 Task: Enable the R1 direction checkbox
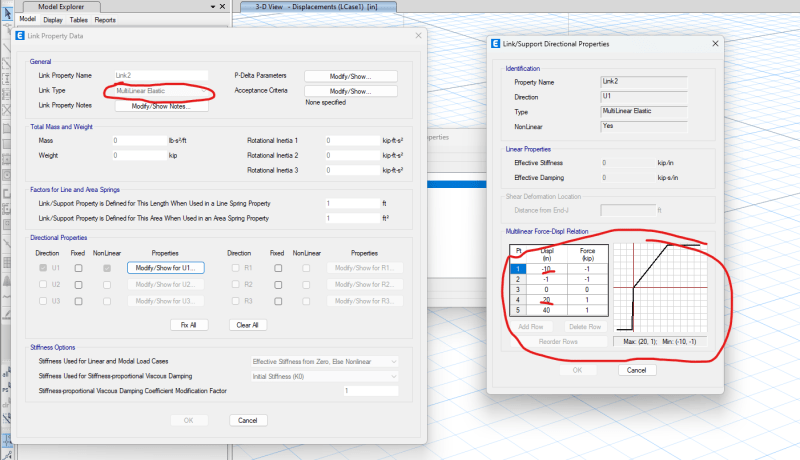(x=235, y=268)
